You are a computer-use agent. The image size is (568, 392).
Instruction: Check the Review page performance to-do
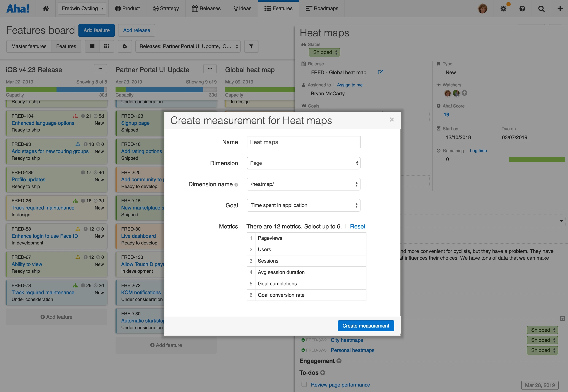(x=304, y=384)
